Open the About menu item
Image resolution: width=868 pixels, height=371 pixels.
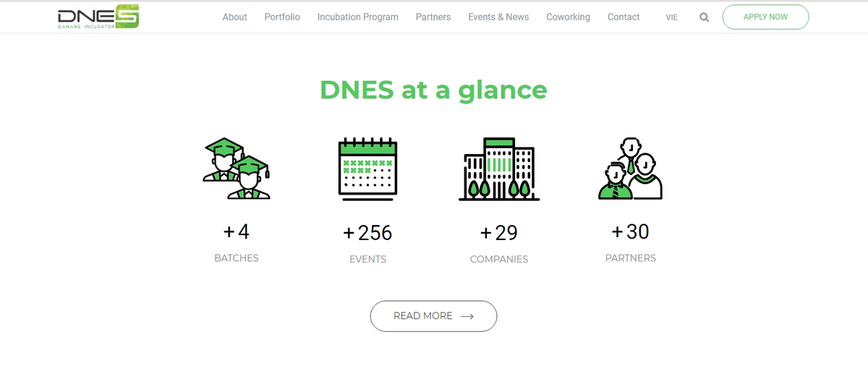234,17
